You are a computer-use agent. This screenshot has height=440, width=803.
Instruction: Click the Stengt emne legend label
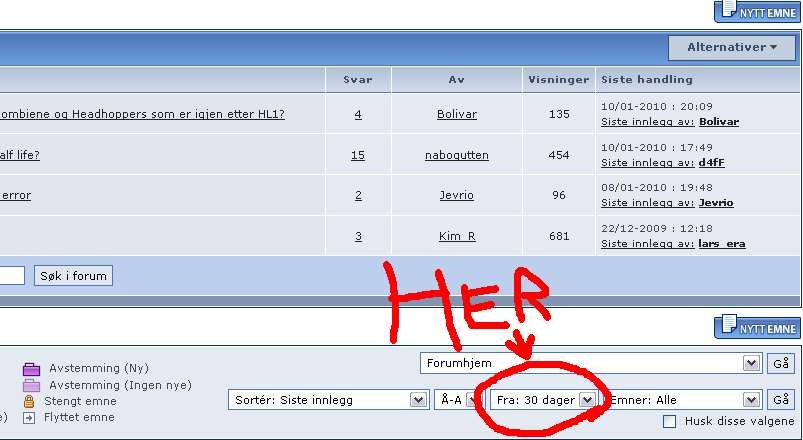[x=80, y=401]
